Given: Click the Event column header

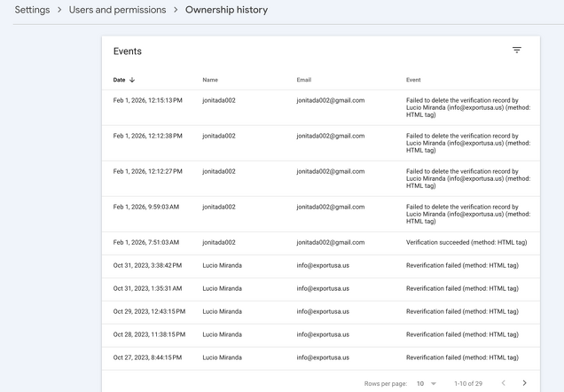Looking at the screenshot, I should (x=413, y=80).
